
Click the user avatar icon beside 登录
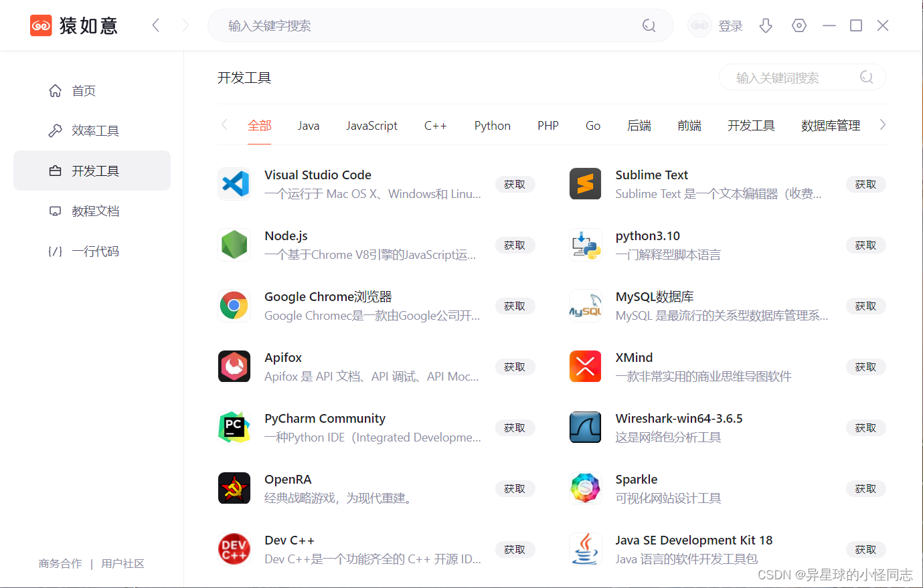click(x=700, y=25)
